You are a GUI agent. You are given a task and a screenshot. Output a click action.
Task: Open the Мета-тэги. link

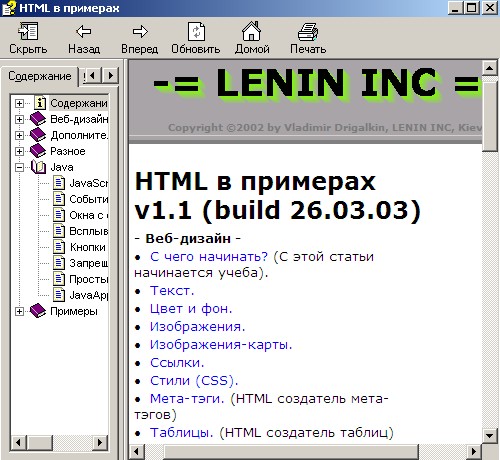(x=187, y=399)
